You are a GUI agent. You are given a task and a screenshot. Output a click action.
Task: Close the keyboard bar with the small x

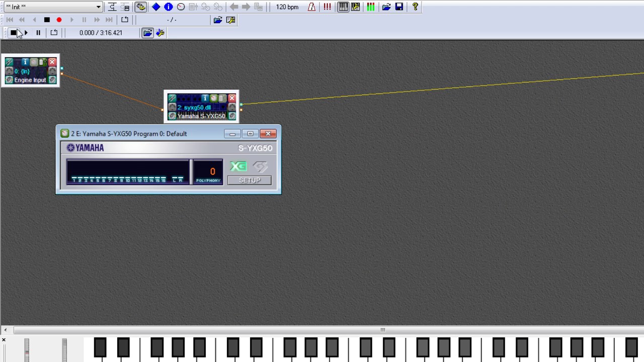click(4, 340)
